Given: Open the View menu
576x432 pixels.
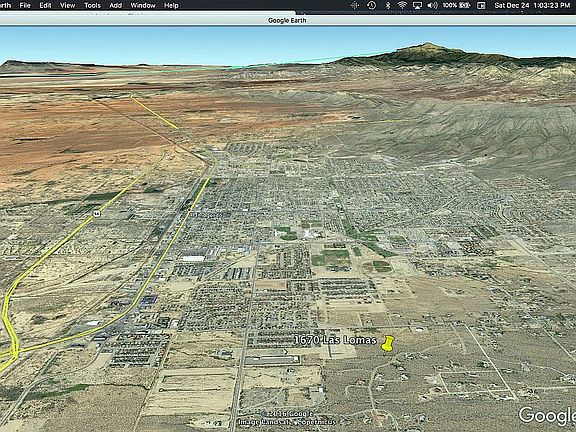Looking at the screenshot, I should (67, 5).
